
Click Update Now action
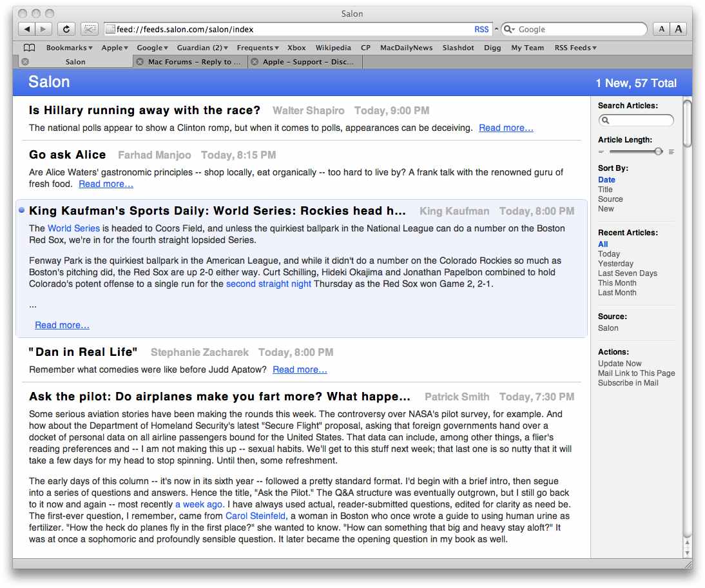pyautogui.click(x=619, y=364)
